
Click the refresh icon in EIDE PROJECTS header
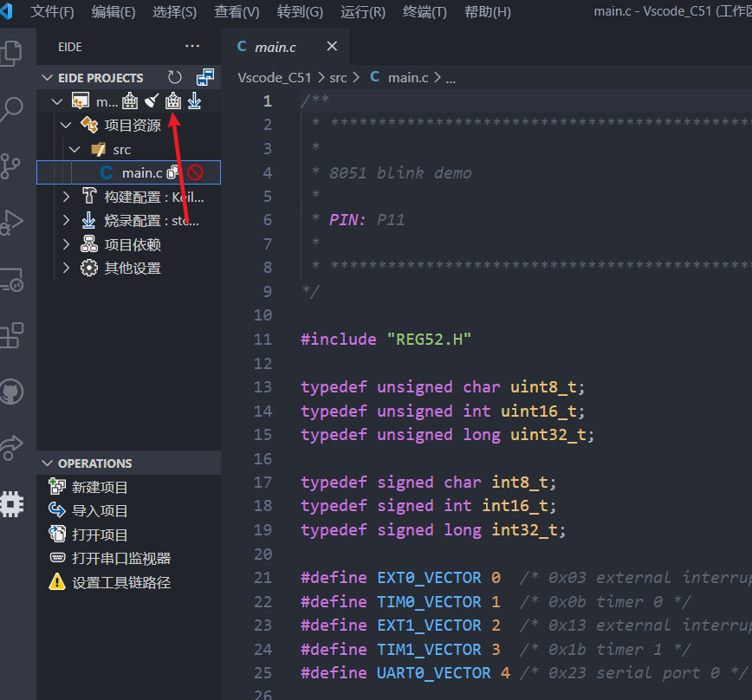[175, 77]
